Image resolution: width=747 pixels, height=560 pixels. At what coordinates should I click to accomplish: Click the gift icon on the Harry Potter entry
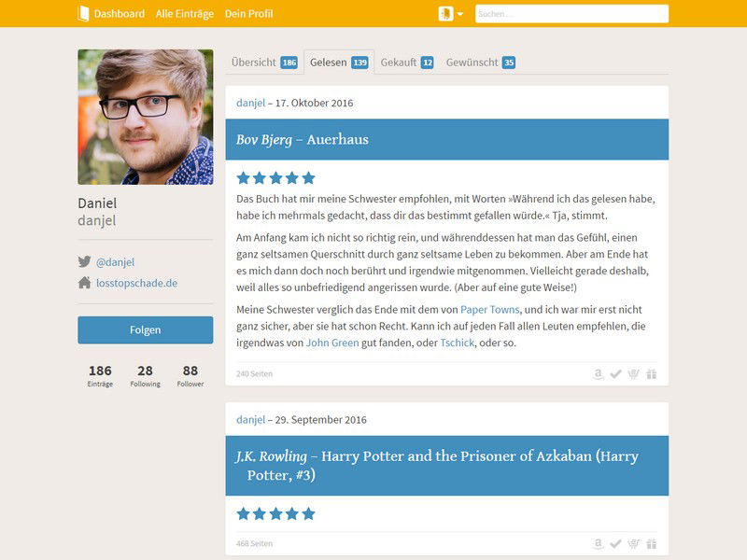(651, 543)
